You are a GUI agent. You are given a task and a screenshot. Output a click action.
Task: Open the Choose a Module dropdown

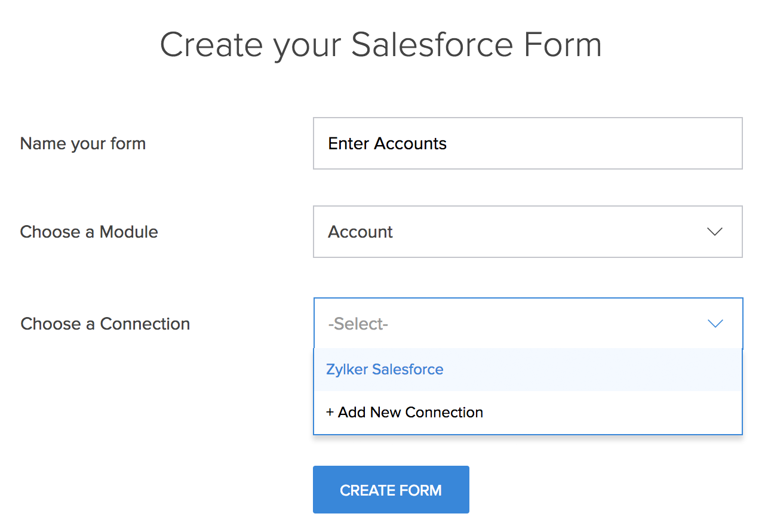[x=527, y=232]
